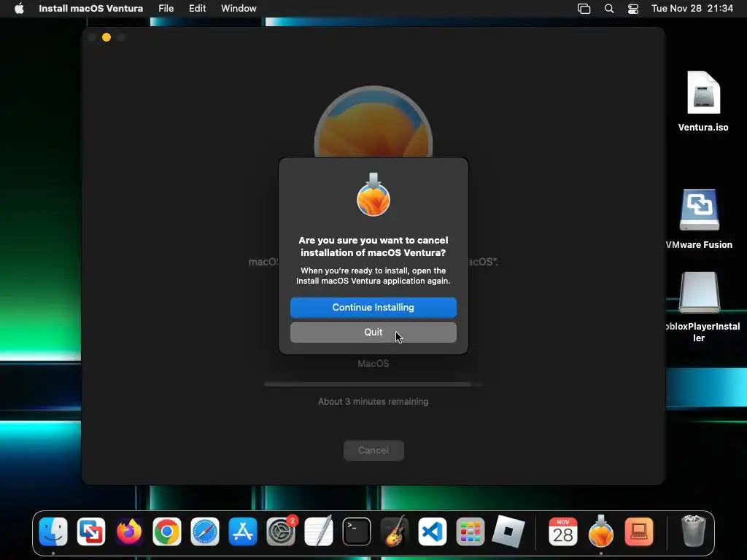This screenshot has width=747, height=560.
Task: Open the Edit menu
Action: coord(197,8)
